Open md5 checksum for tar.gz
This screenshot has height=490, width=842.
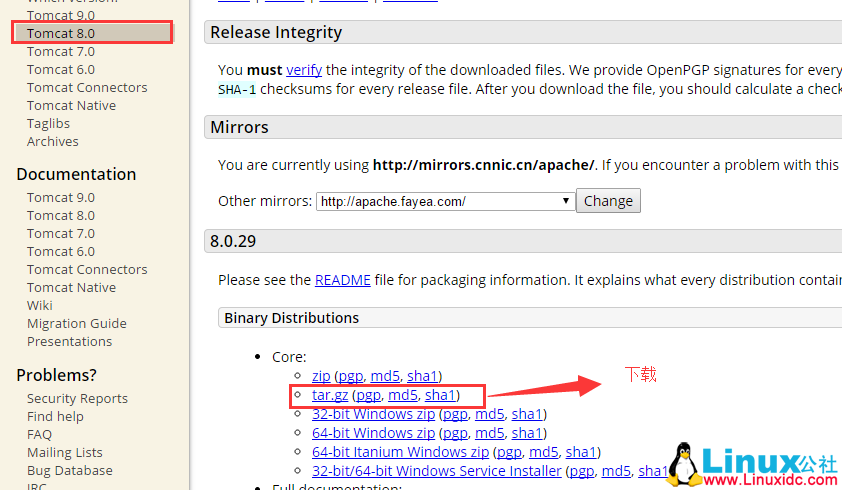click(403, 395)
